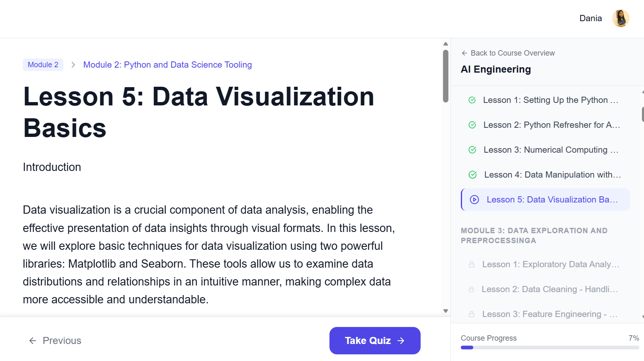Click the lock icon beside Data Cleaning lesson
The height and width of the screenshot is (361, 644).
pos(471,289)
